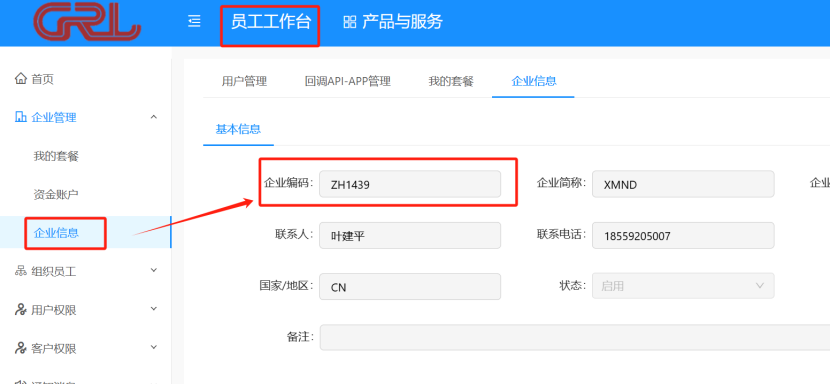Screen dimensions: 831x385
Task: Click the grid icon beside 产品与服务
Action: click(x=349, y=22)
